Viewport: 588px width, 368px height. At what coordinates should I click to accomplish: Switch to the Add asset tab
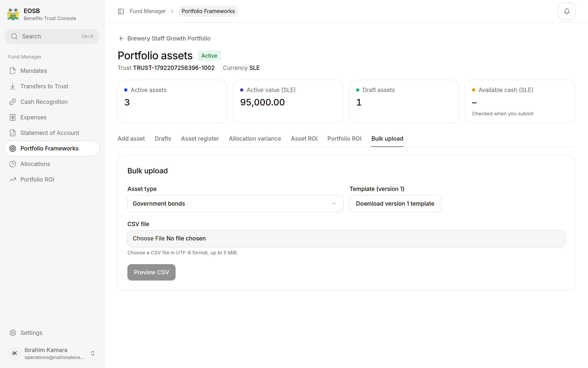pos(131,138)
